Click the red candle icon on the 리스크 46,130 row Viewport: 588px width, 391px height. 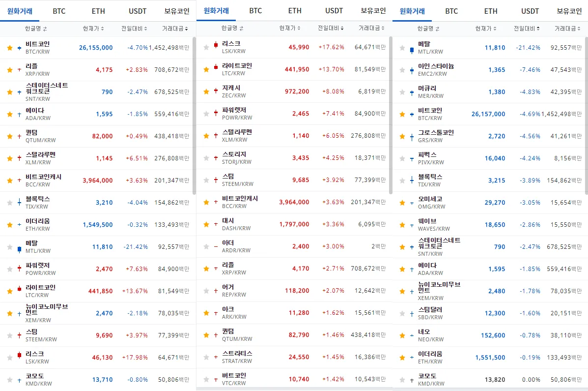pos(19,355)
